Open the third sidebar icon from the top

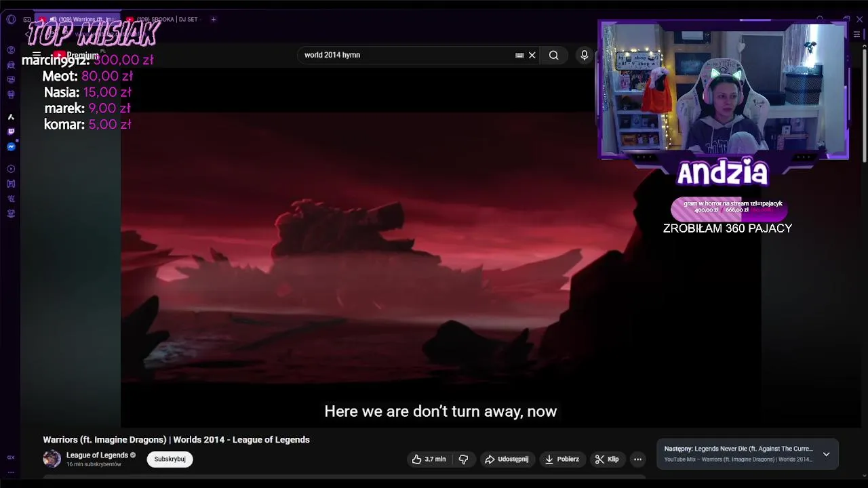point(11,80)
